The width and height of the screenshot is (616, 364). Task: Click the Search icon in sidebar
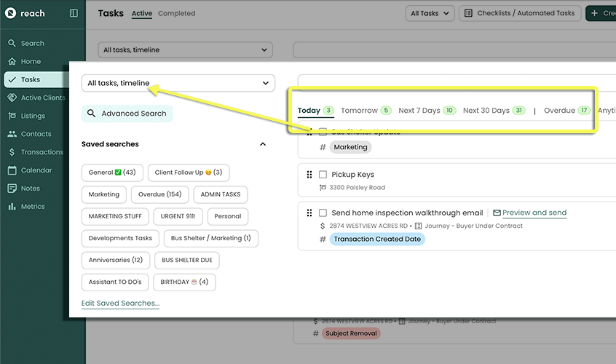[x=12, y=44]
